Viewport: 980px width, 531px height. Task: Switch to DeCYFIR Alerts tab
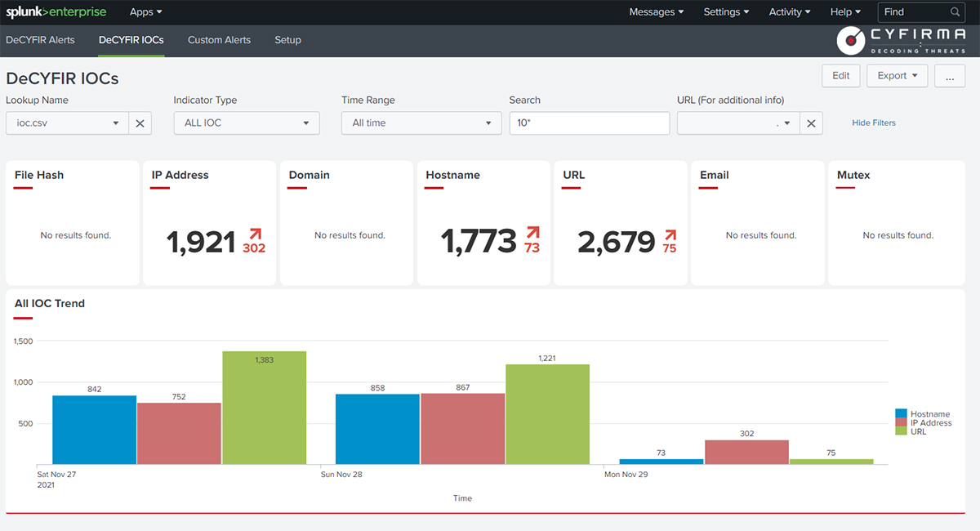coord(40,40)
